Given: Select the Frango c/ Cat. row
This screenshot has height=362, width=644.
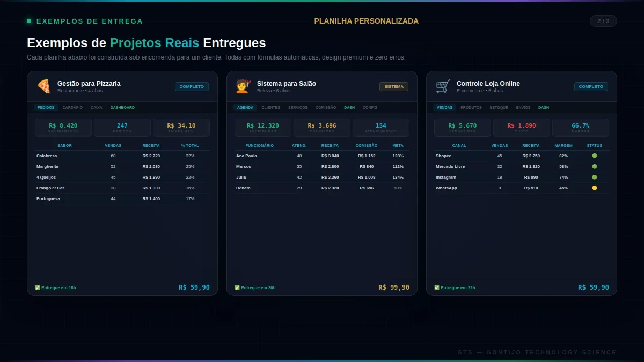Looking at the screenshot, I should pos(122,188).
